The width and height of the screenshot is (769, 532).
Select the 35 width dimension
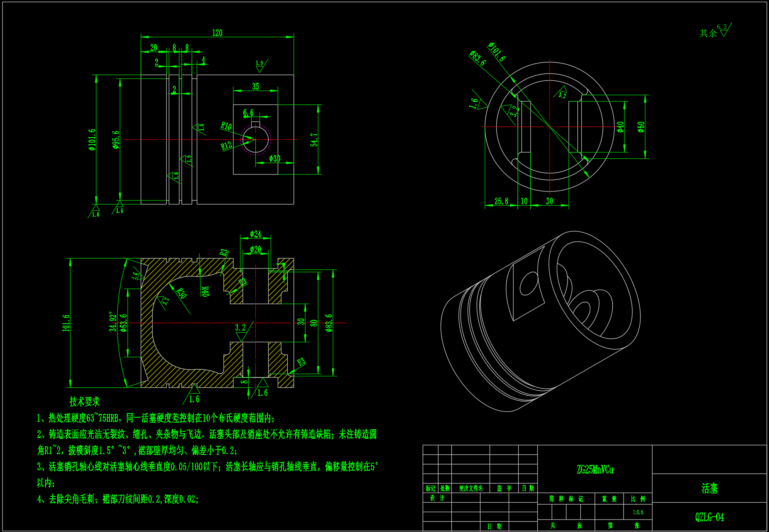[255, 86]
